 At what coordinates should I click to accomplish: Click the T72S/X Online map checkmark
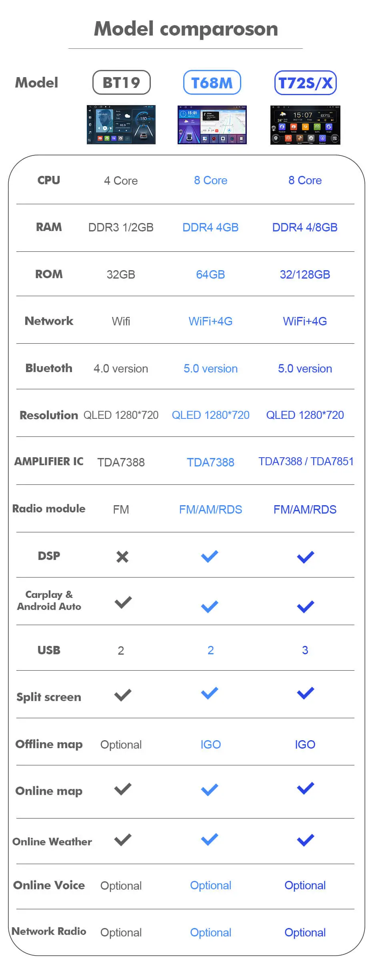click(x=306, y=788)
